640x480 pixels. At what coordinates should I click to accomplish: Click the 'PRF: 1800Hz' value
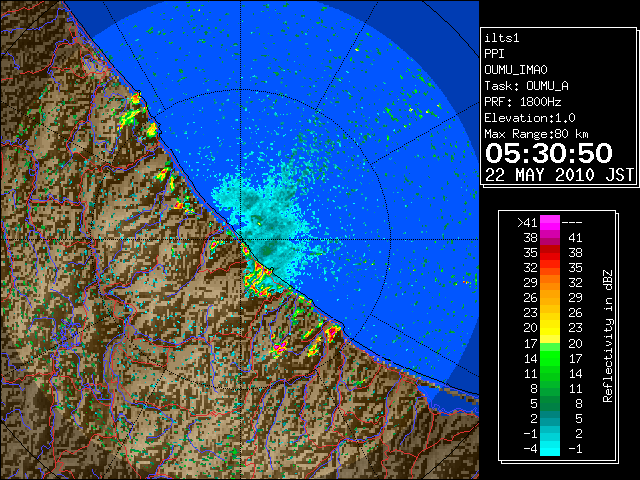pyautogui.click(x=523, y=102)
